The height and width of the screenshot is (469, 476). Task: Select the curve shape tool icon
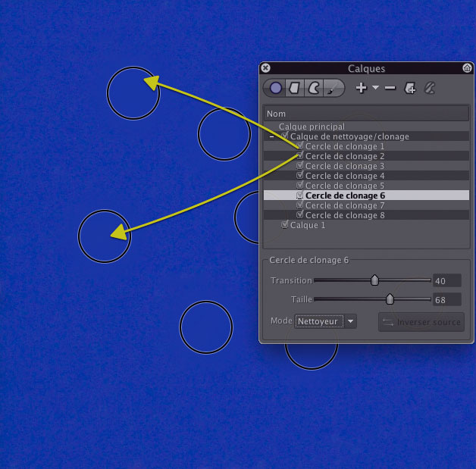(314, 89)
